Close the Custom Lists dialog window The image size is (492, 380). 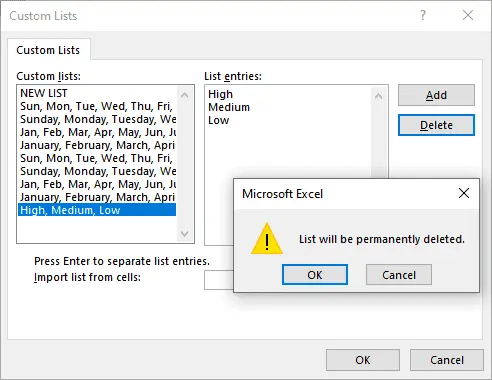(x=468, y=15)
